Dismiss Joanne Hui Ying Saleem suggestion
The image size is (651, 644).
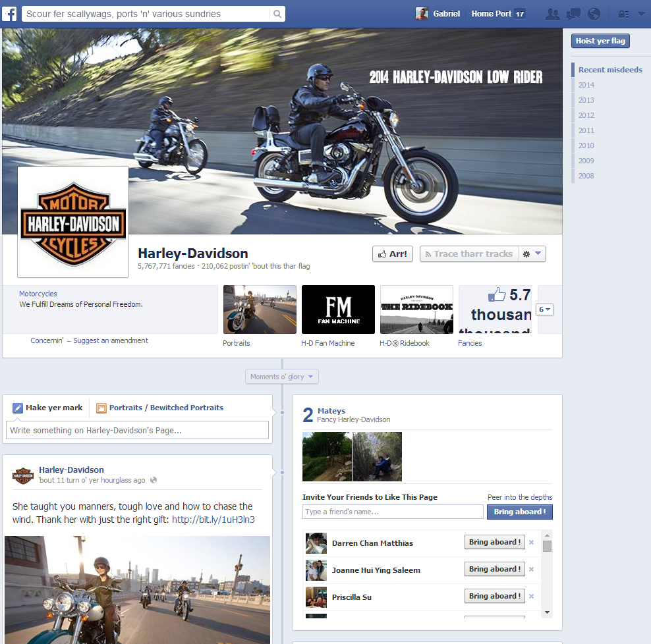point(532,570)
